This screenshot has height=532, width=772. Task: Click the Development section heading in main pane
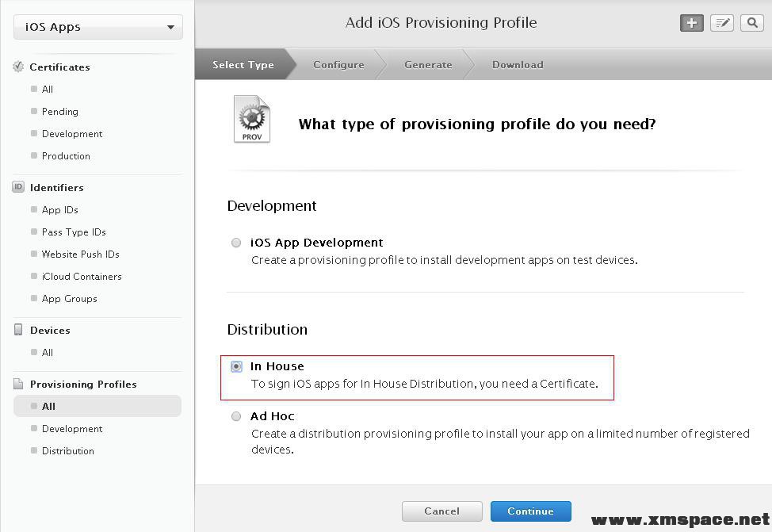tap(272, 206)
